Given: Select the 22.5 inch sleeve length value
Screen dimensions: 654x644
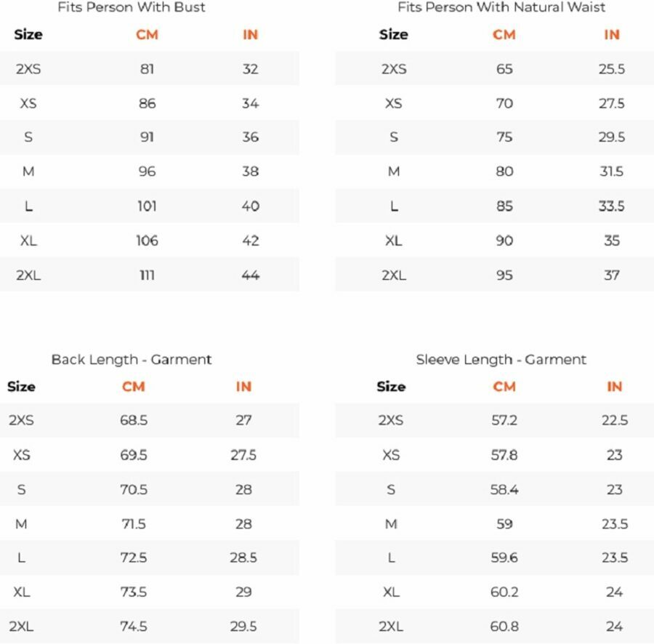Looking at the screenshot, I should click(x=615, y=420).
